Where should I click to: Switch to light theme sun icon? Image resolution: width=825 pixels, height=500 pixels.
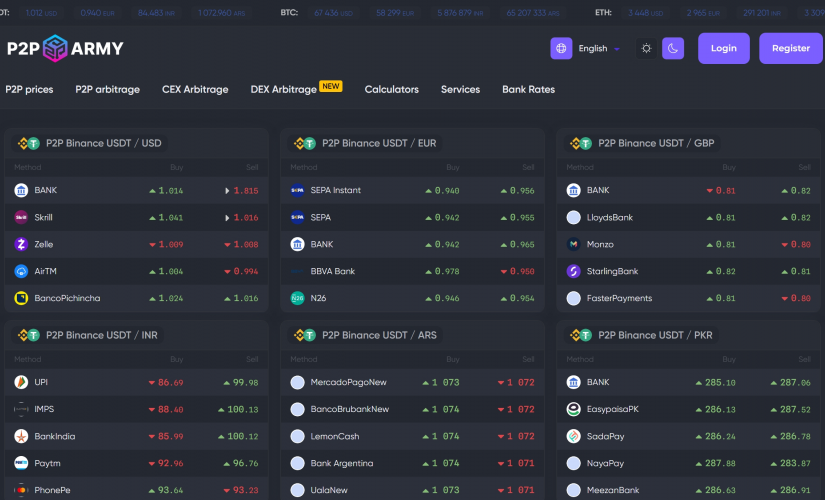(646, 48)
